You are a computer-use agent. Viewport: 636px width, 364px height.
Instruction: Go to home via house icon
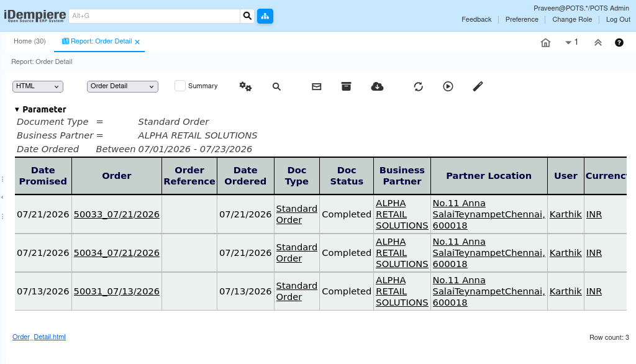(x=545, y=43)
